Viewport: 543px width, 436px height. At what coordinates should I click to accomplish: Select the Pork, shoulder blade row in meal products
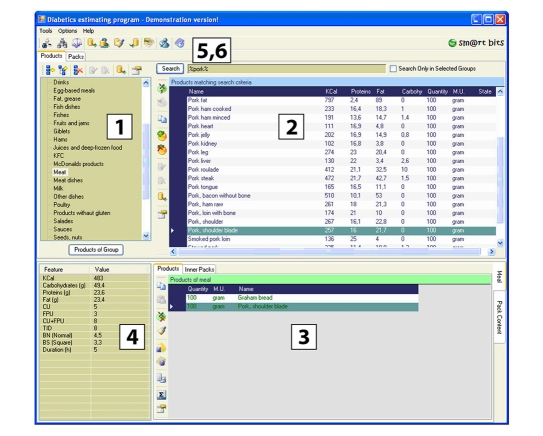point(302,306)
